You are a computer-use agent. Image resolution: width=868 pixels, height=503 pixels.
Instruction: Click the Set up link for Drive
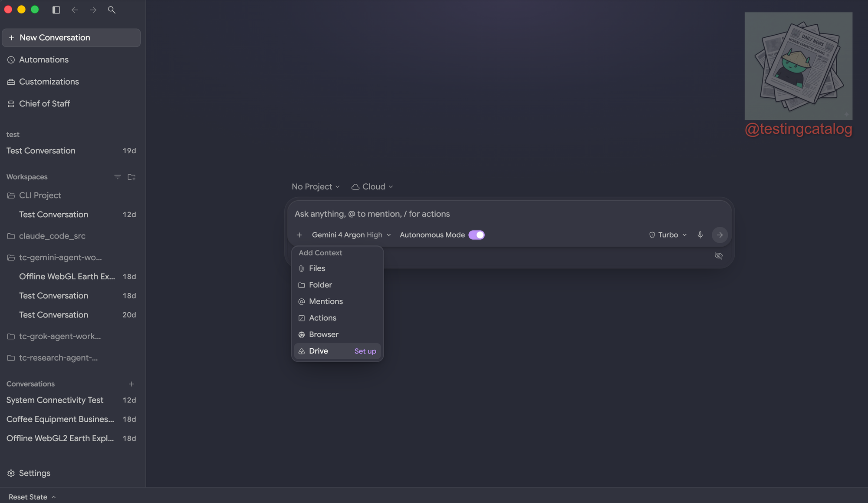tap(365, 351)
